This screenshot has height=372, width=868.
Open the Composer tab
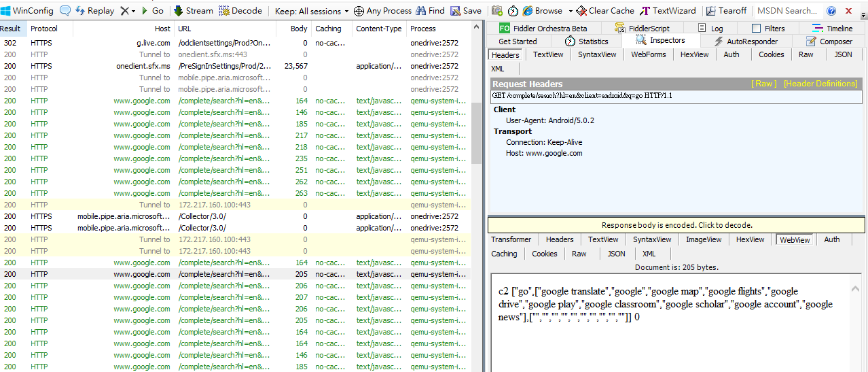coord(829,41)
